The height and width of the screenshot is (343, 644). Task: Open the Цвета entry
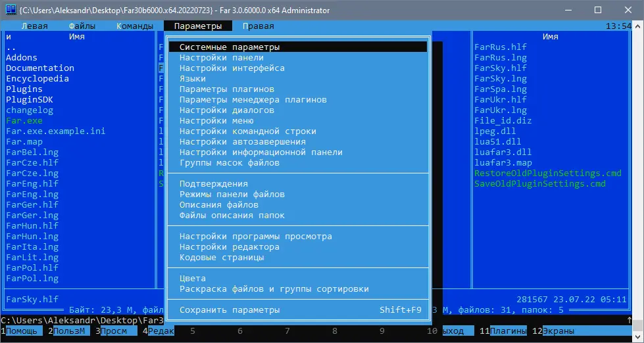pyautogui.click(x=298, y=279)
